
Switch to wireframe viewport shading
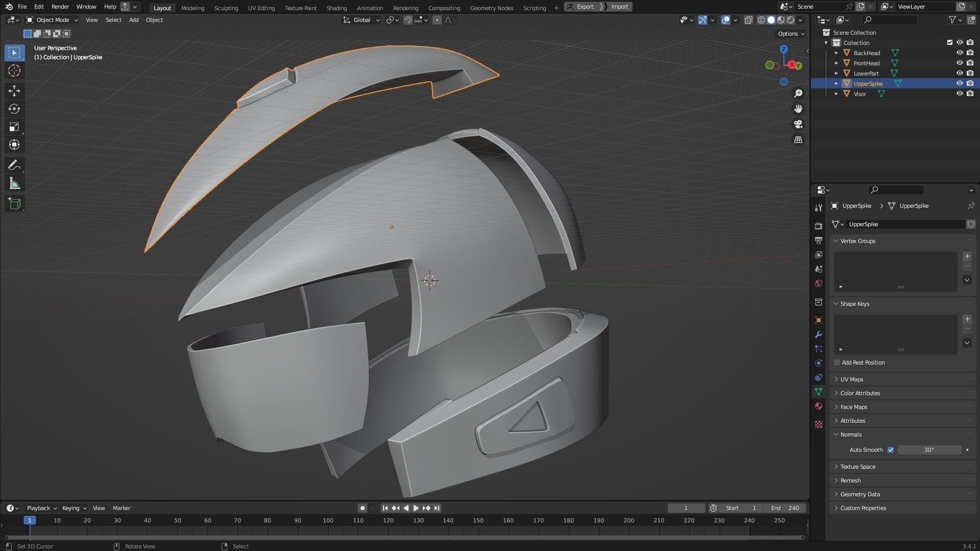[761, 20]
